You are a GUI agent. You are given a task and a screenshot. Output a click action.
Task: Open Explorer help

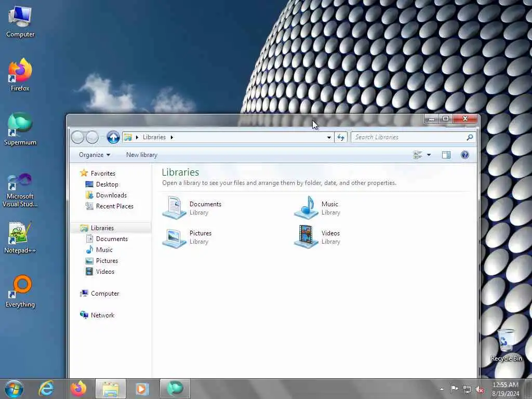click(x=465, y=155)
